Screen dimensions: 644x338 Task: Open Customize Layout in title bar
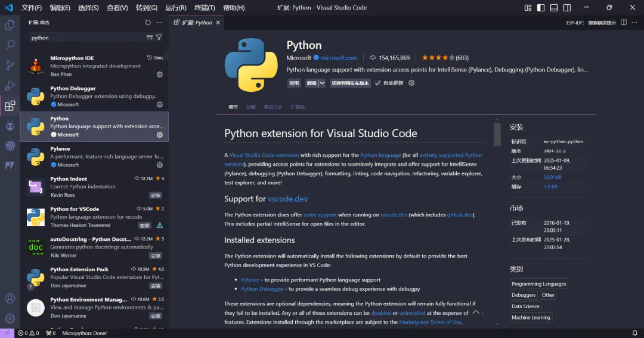pos(528,8)
